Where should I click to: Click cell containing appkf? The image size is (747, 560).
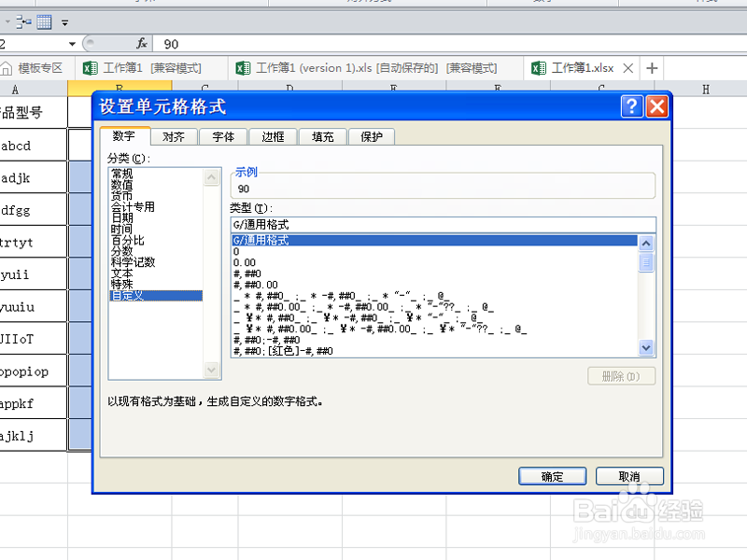[34, 403]
